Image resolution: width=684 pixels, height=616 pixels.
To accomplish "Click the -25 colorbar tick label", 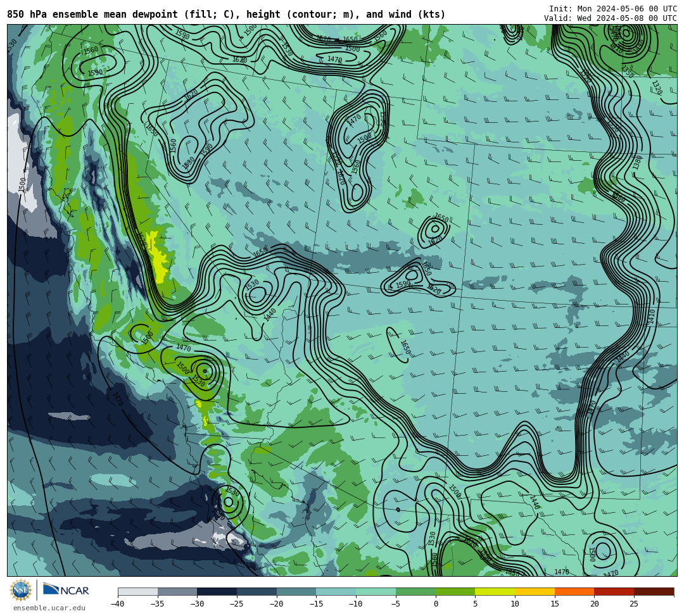I will point(236,604).
